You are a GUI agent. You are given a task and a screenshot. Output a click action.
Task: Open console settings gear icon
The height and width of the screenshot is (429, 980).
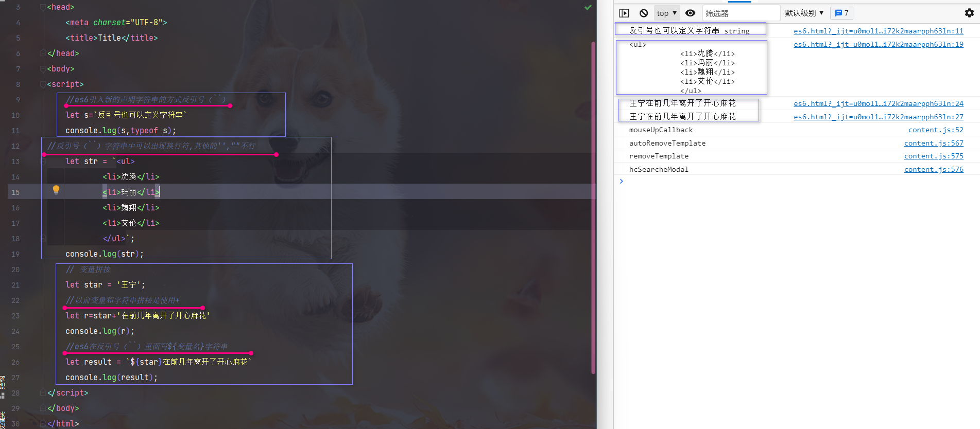coord(969,13)
